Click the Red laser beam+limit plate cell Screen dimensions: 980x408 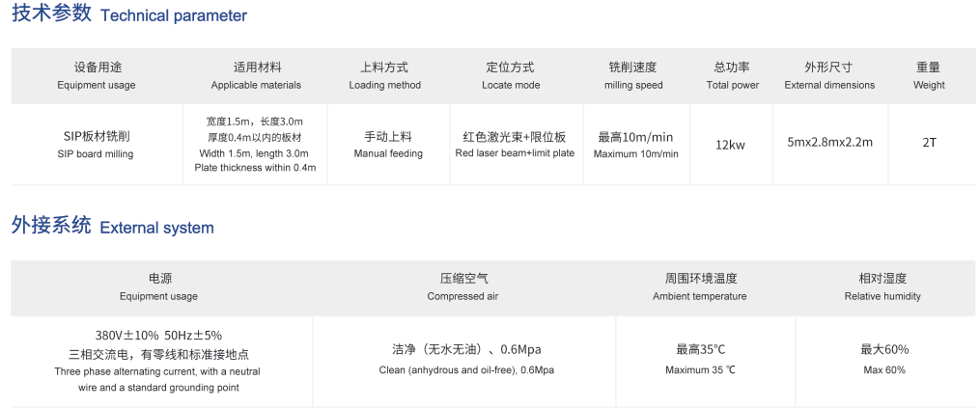pos(515,145)
